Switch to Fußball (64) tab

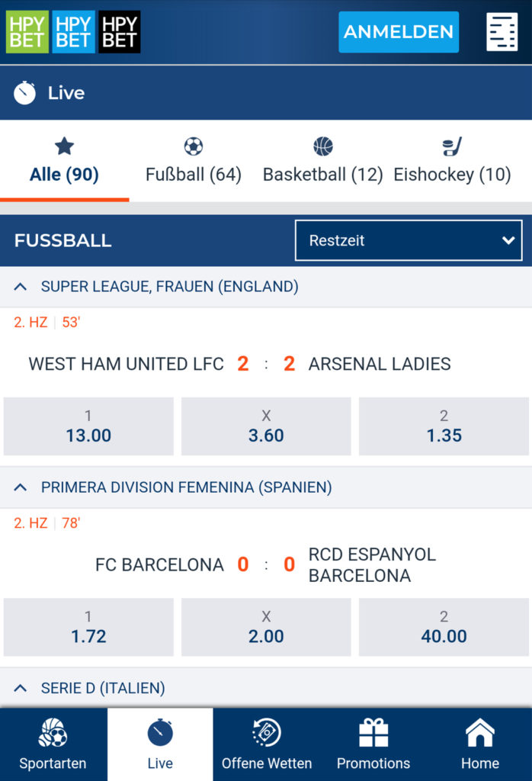pos(194,161)
